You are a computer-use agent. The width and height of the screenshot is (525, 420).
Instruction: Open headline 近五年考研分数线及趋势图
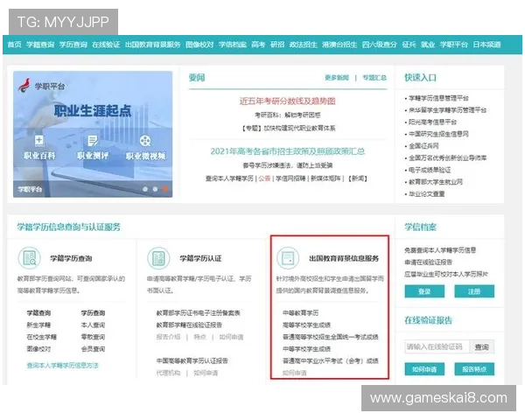tap(287, 101)
